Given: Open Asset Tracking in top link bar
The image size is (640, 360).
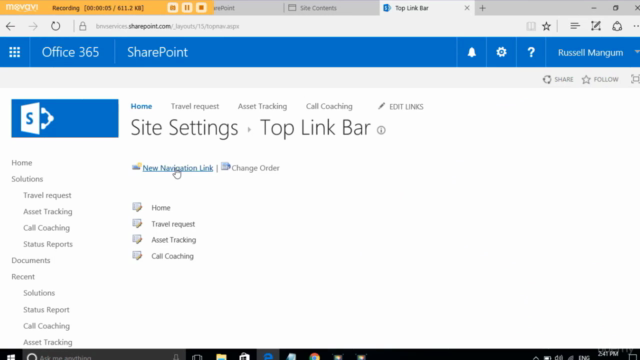Looking at the screenshot, I should [262, 106].
